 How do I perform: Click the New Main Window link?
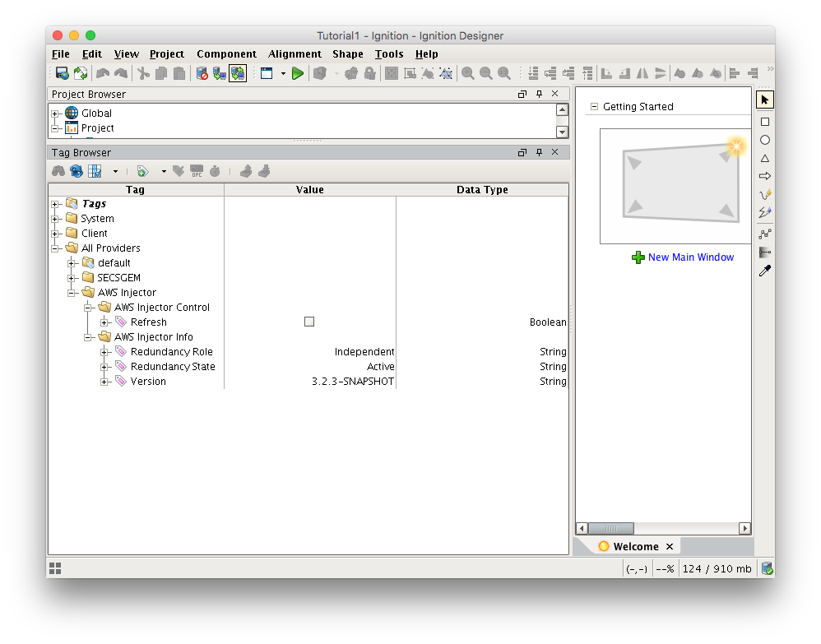point(690,257)
